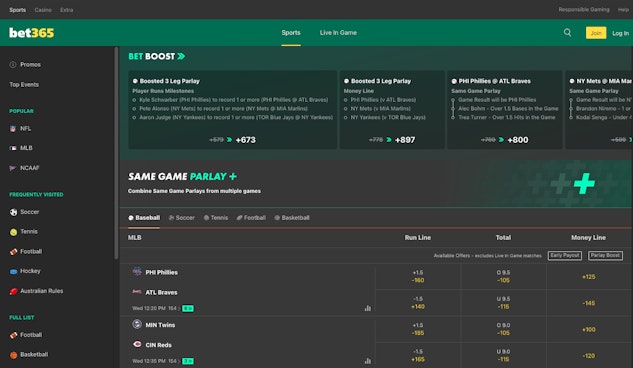The image size is (633, 368).
Task: Click the Football icon under Full List
Action: [x=13, y=335]
